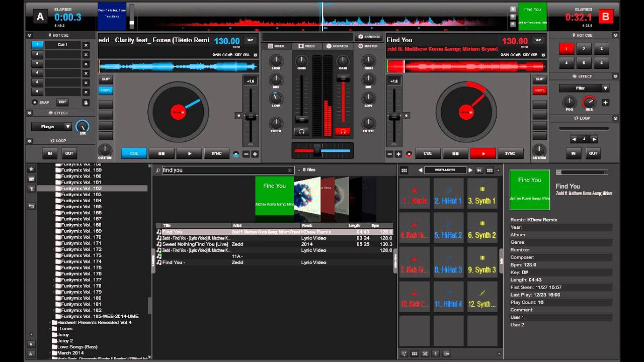Viewport: 644px width, 362px height.
Task: Trigger sampler pad '1. Kick'
Action: coord(415,194)
